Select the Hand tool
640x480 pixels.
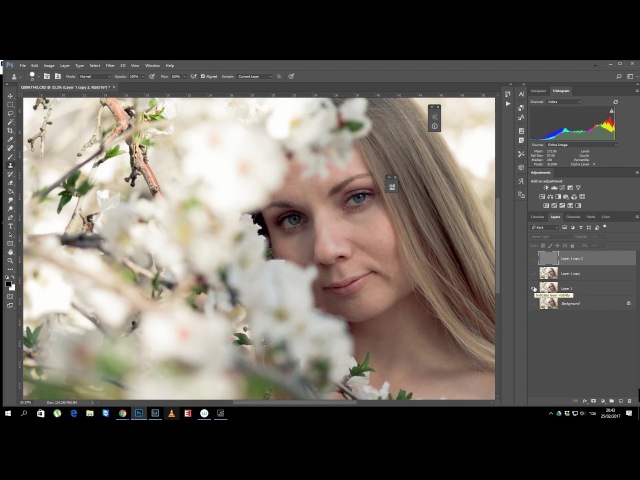pos(11,251)
